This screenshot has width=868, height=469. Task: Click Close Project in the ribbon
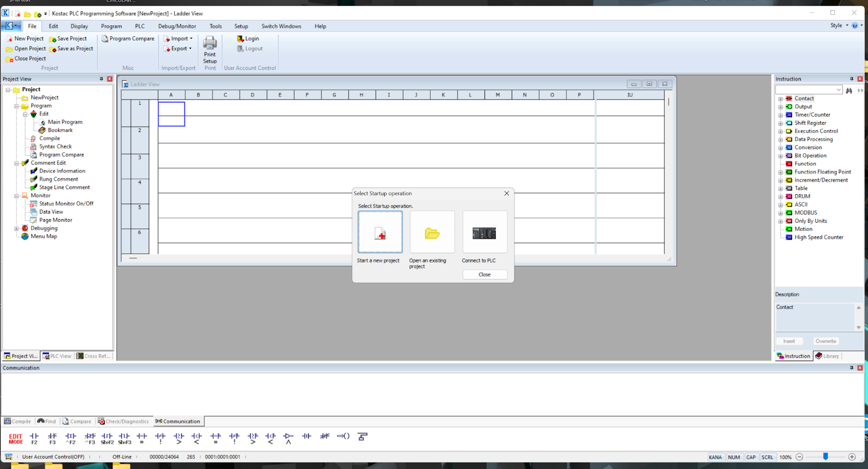[x=26, y=59]
